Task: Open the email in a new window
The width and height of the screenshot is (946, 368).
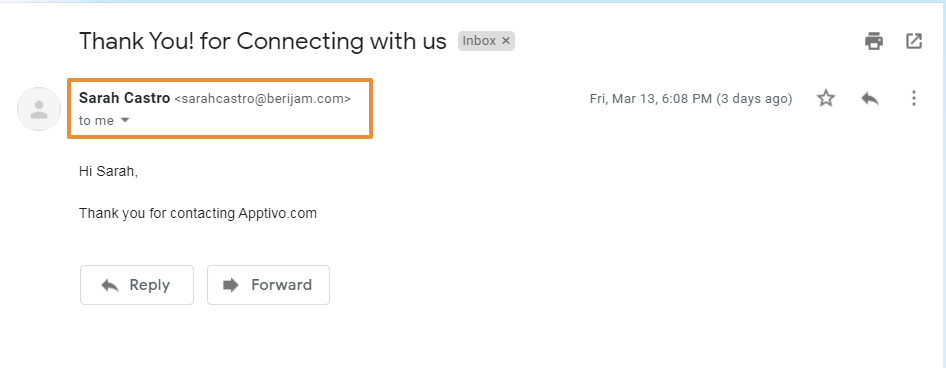Action: pyautogui.click(x=914, y=41)
